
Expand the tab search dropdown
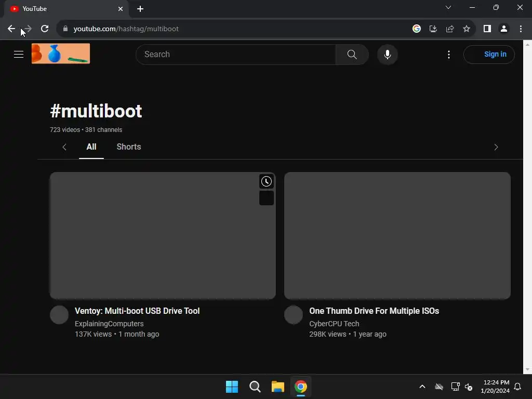pos(448,7)
